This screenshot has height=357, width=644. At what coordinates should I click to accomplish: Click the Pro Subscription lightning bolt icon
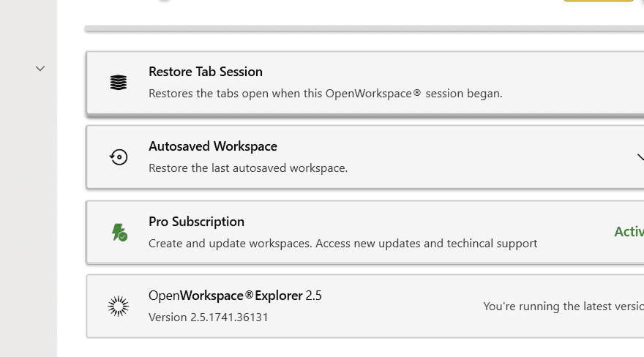pos(119,233)
